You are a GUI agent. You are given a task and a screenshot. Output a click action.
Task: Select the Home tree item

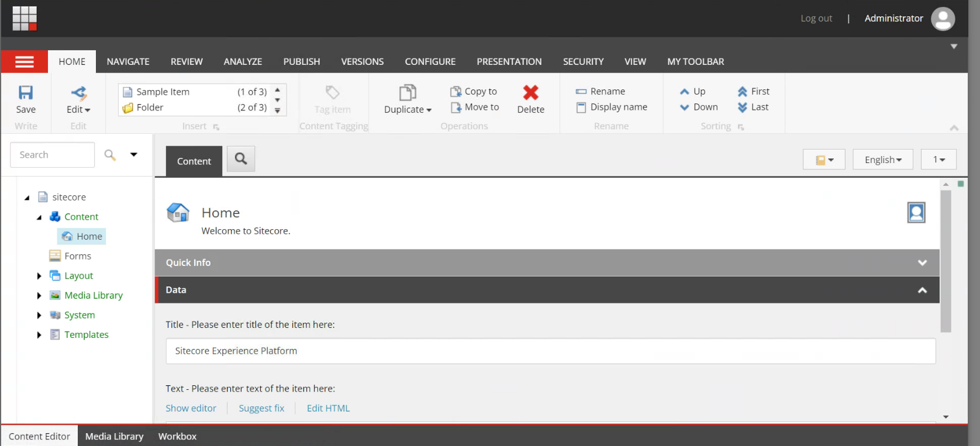[82, 236]
